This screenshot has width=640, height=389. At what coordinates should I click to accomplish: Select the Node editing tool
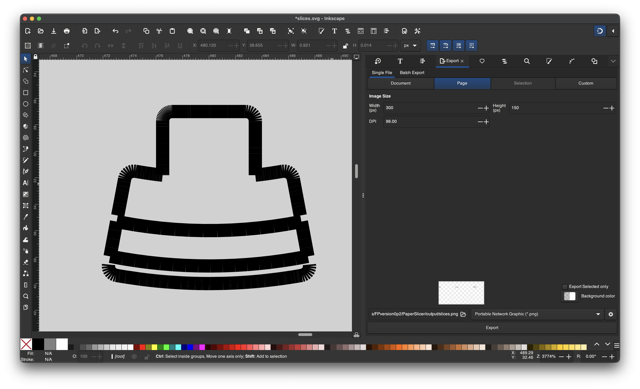[26, 70]
